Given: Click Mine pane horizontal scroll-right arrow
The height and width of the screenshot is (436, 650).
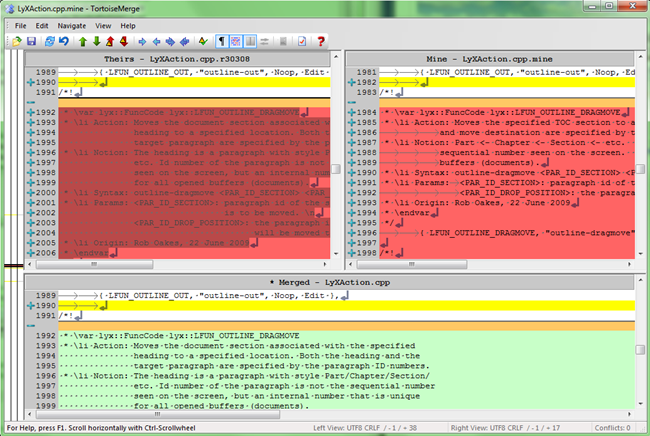Looking at the screenshot, I should pos(629,264).
